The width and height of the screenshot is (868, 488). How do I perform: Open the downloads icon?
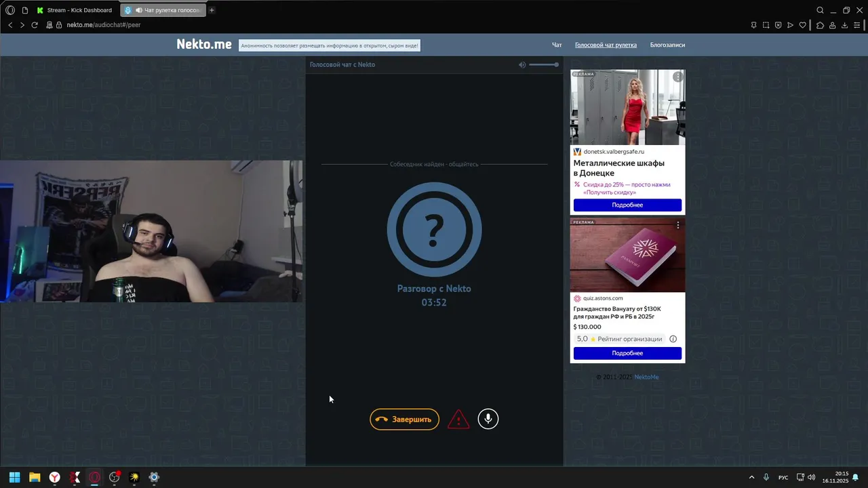pyautogui.click(x=844, y=25)
